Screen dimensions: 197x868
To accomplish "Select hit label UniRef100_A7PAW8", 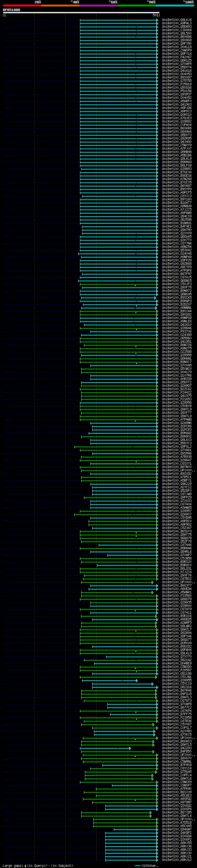I will click(x=177, y=419).
